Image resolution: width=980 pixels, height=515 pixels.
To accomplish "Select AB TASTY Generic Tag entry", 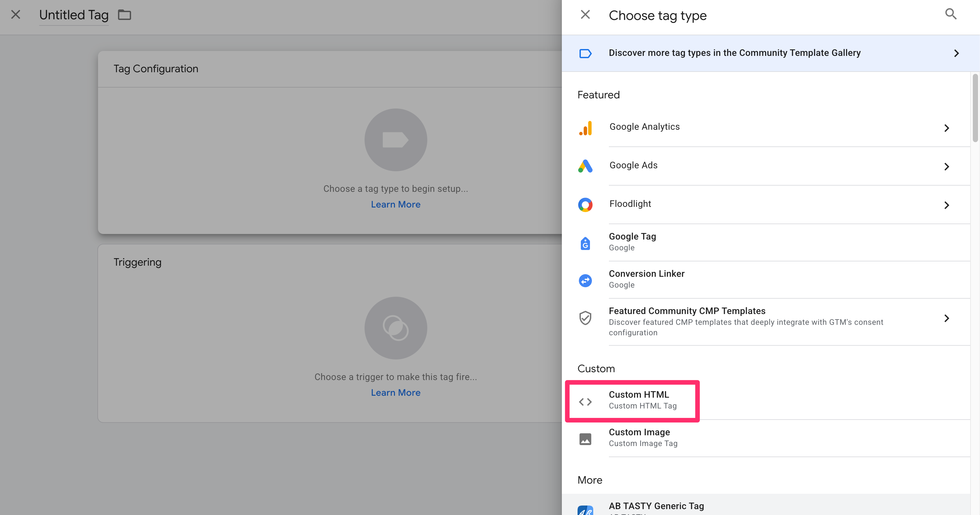I will coord(656,506).
